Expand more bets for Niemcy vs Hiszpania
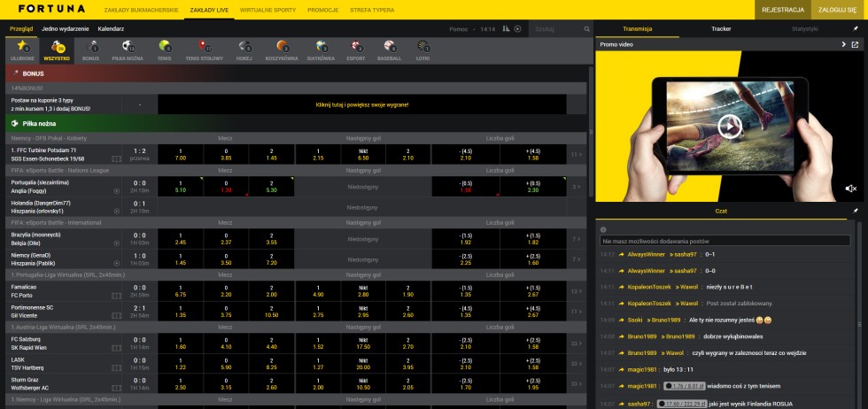Image resolution: width=868 pixels, height=409 pixels. [x=577, y=259]
